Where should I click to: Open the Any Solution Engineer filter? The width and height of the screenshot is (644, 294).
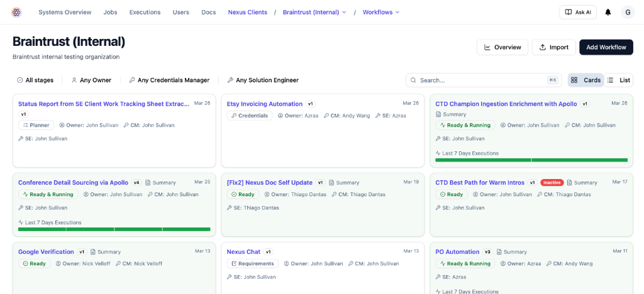tap(263, 80)
